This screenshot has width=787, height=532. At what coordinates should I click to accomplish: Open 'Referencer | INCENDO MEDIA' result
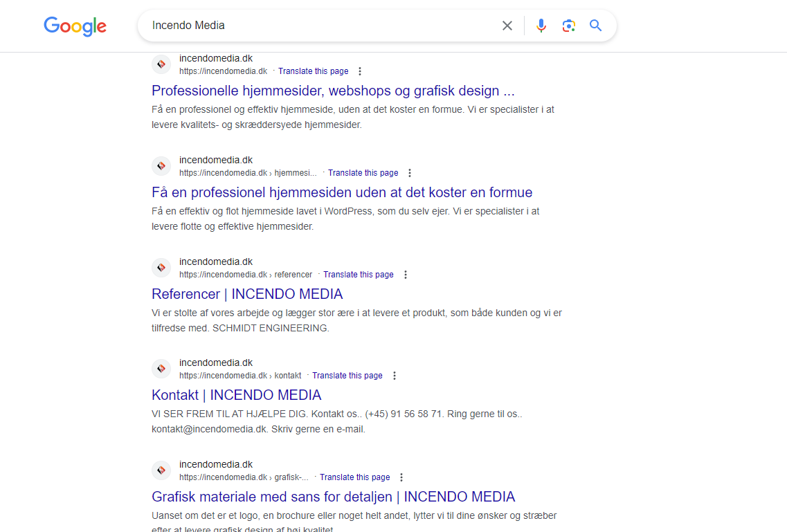(247, 294)
